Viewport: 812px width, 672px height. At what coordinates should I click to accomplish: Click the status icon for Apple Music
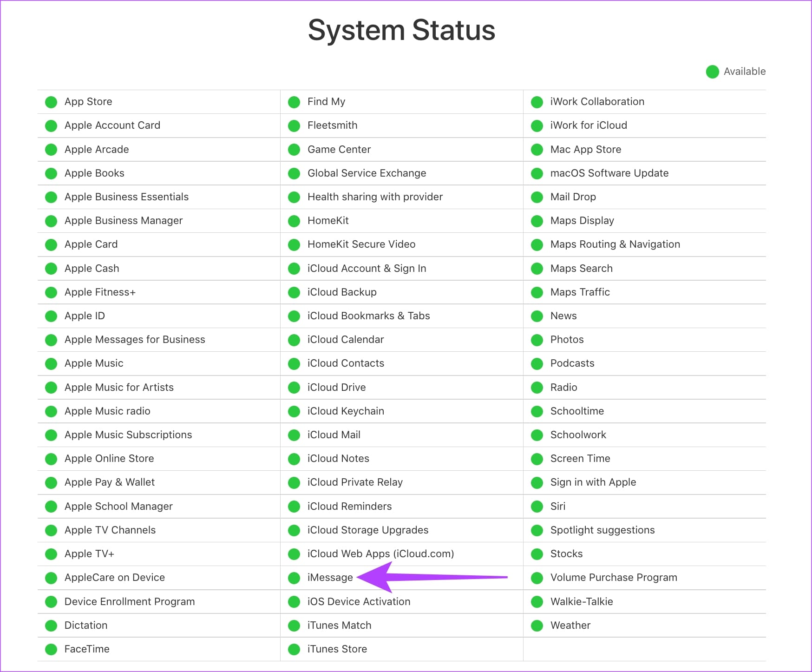(51, 363)
